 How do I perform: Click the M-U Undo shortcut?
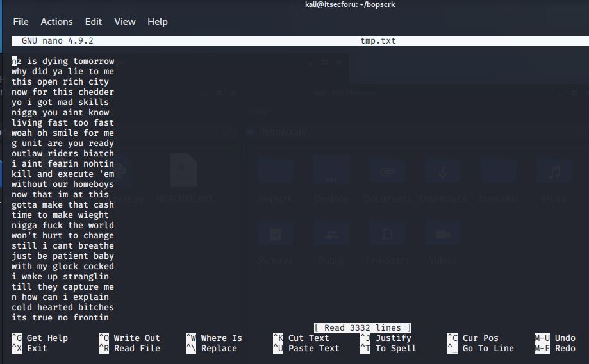point(555,338)
